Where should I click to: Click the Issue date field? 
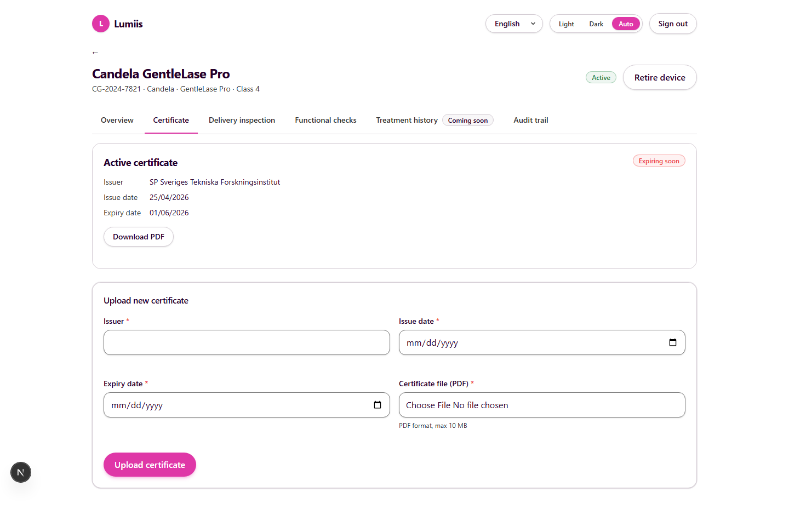(542, 342)
